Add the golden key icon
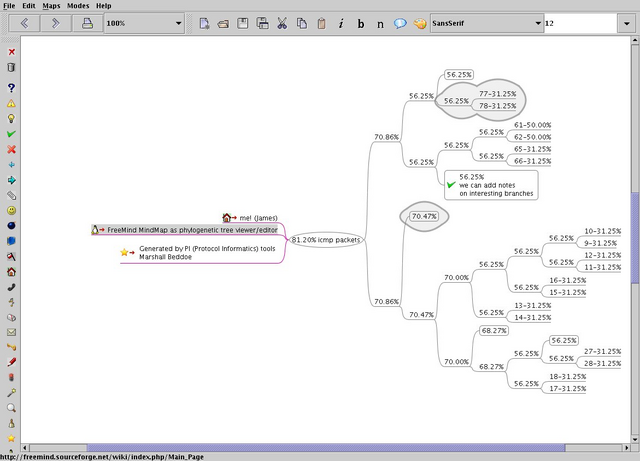Viewport: 640px width, 461px height. [x=11, y=347]
